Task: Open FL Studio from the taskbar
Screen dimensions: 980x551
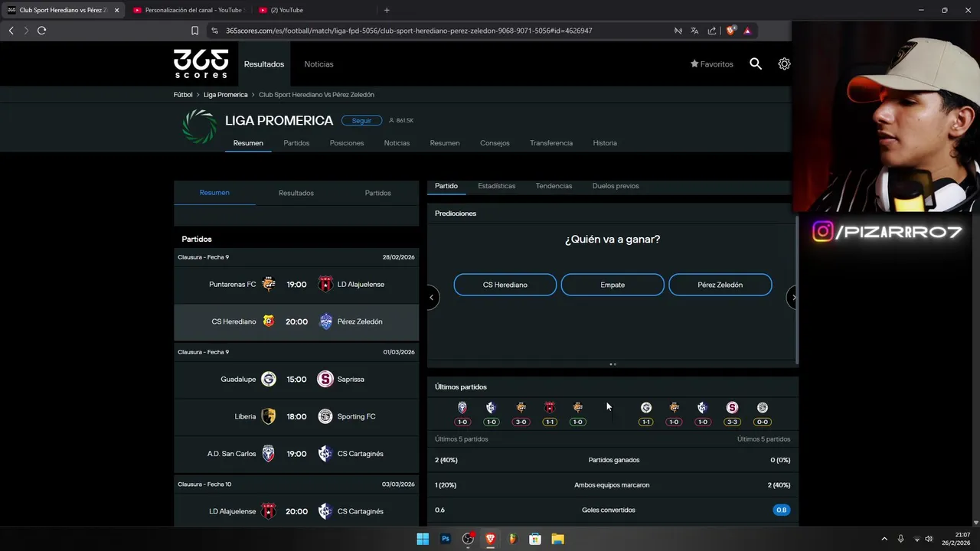Action: pos(513,539)
